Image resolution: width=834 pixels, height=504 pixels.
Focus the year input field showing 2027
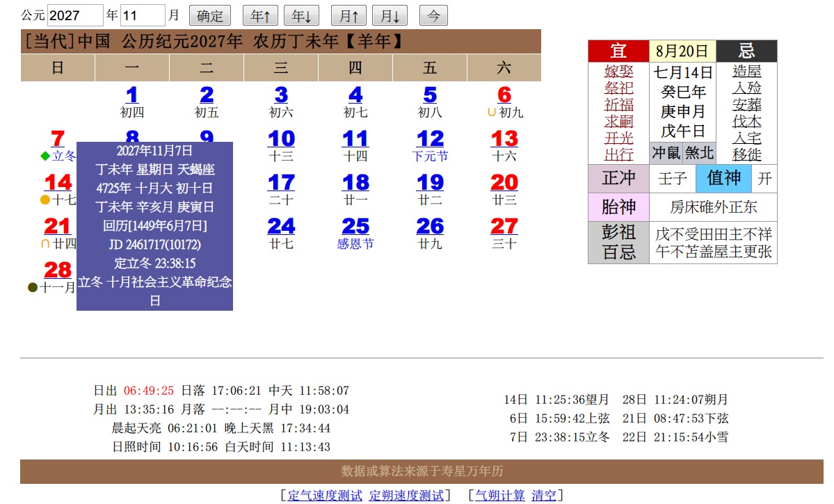pos(75,15)
